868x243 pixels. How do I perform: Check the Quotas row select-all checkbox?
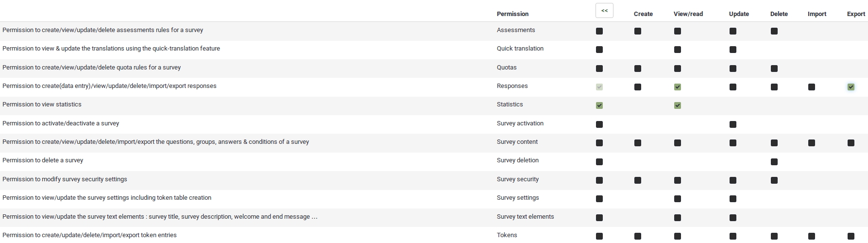[x=599, y=69]
